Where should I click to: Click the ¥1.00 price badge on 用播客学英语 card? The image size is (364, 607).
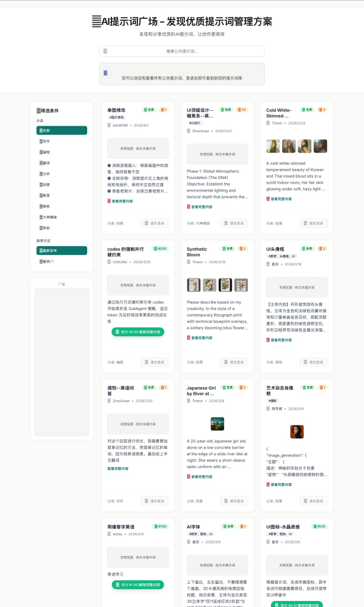pyautogui.click(x=160, y=526)
